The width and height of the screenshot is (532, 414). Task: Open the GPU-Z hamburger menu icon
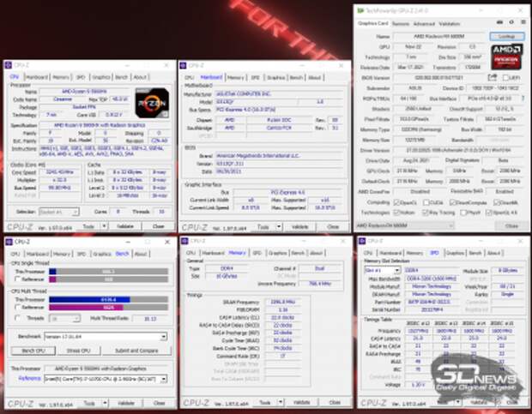point(523,22)
